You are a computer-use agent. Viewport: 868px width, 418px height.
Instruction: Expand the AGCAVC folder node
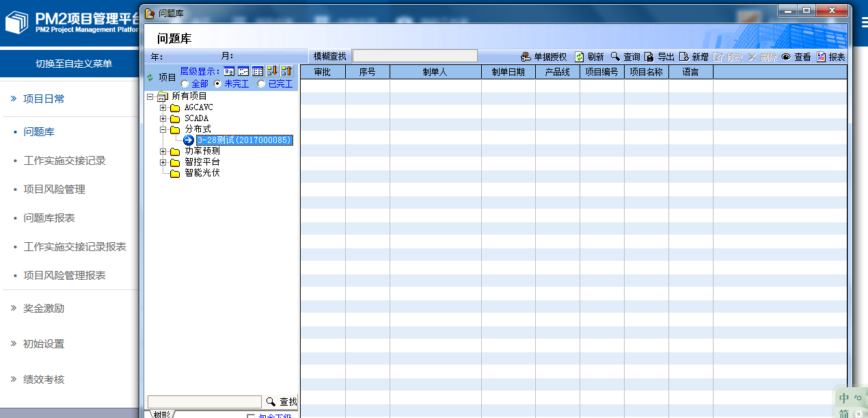tap(163, 107)
